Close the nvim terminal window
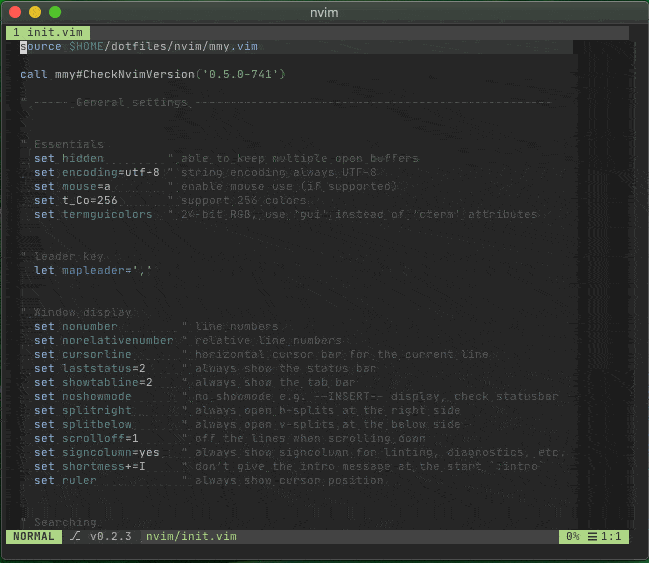Screen dimensions: 649x563 [x=15, y=12]
